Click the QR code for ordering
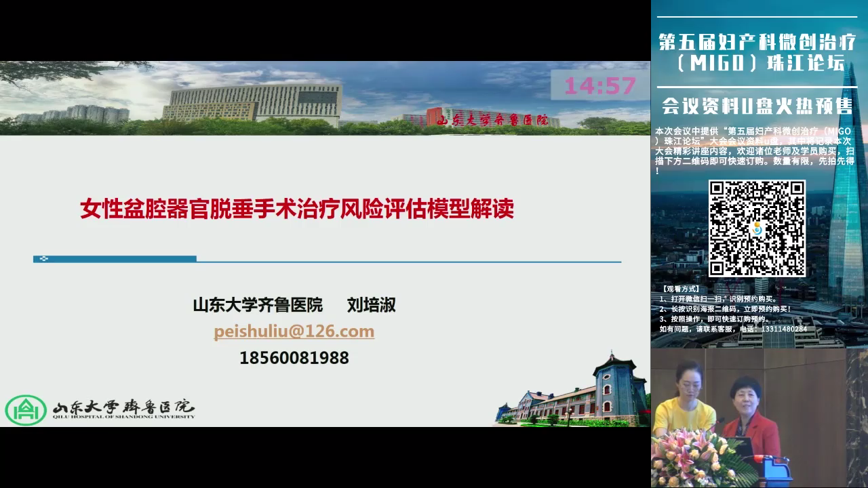This screenshot has height=488, width=868. coord(757,228)
